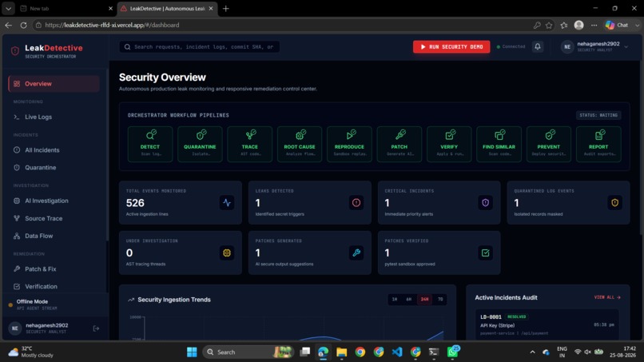This screenshot has width=644, height=362.
Task: Click the checkmark icon on Patches Verified card
Action: 486,253
